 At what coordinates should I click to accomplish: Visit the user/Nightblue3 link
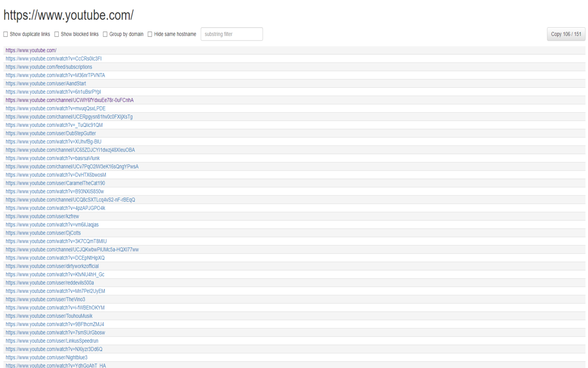[46, 357]
